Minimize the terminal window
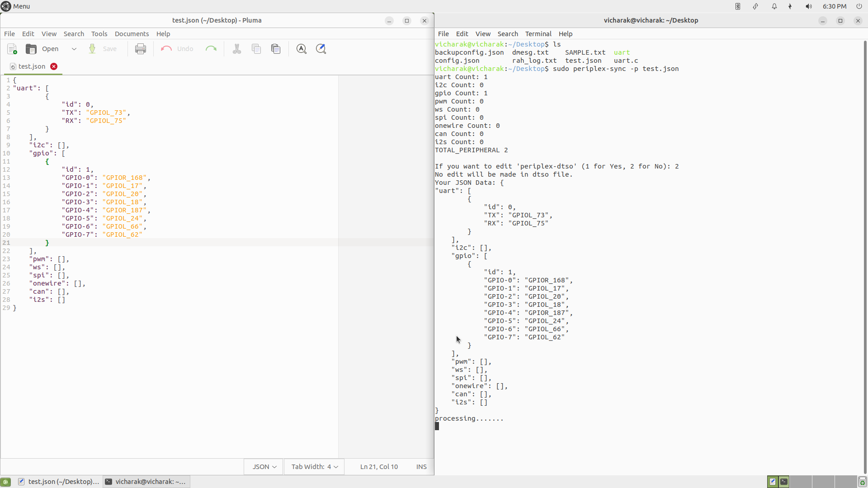 (x=823, y=21)
